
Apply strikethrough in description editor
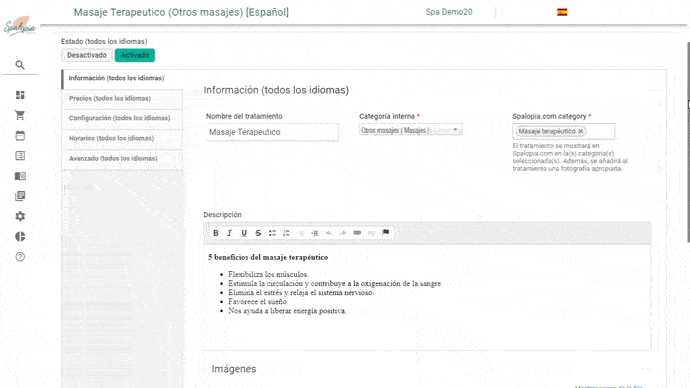click(258, 233)
